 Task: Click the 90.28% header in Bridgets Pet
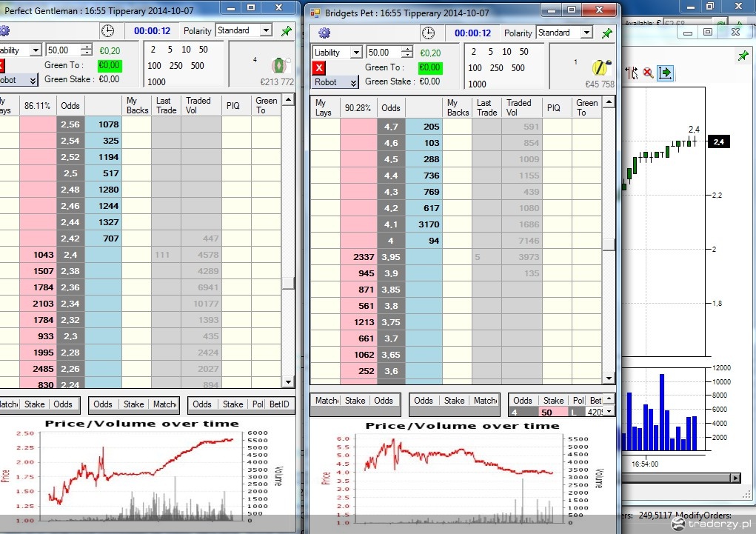358,107
